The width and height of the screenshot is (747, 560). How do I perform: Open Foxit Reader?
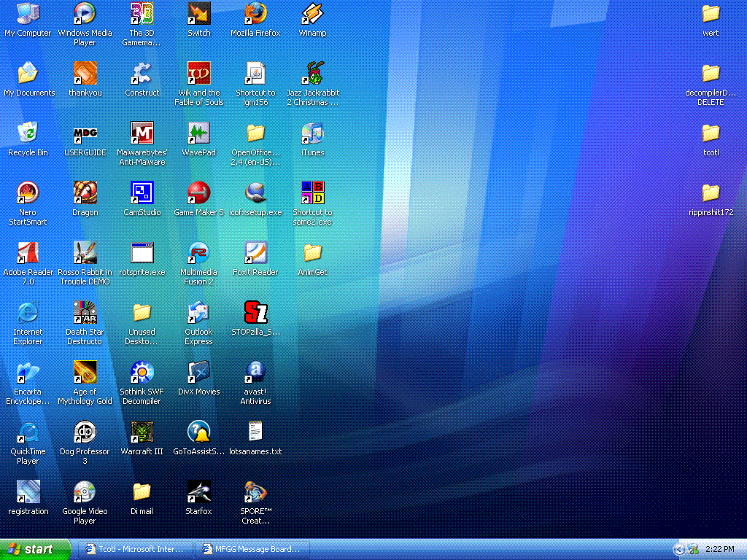coord(255,253)
